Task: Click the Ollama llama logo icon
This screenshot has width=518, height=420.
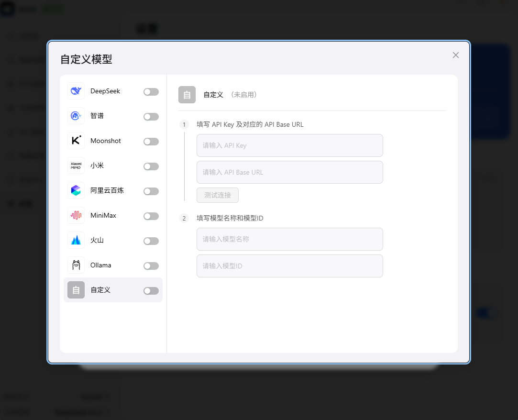Action: tap(76, 265)
